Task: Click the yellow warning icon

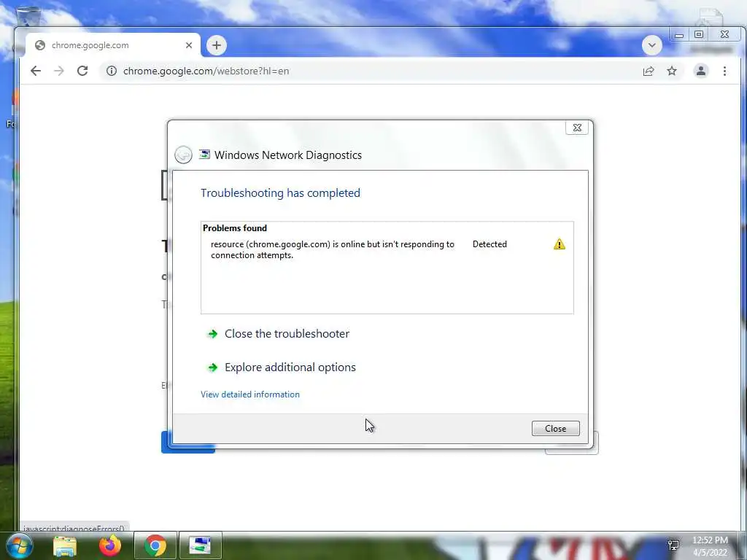Action: pyautogui.click(x=560, y=244)
